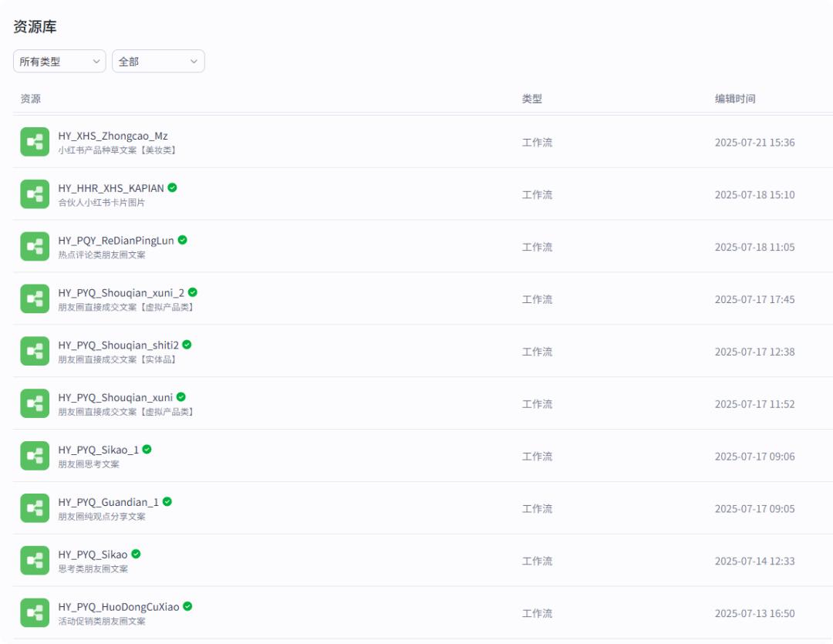Viewport: 833px width, 644px height.
Task: Click green checkmark next to HY_PYQ_Sikao_1
Action: [x=147, y=449]
